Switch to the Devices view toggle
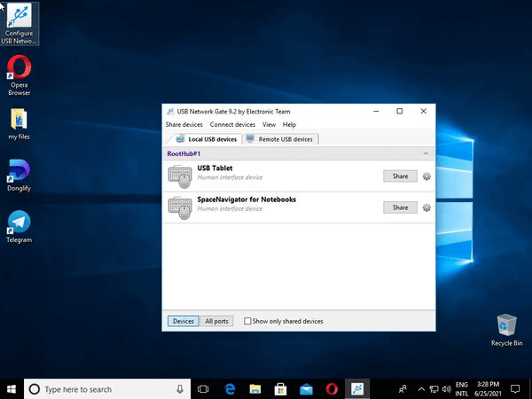Screen dimensions: 532x399 point(184,321)
